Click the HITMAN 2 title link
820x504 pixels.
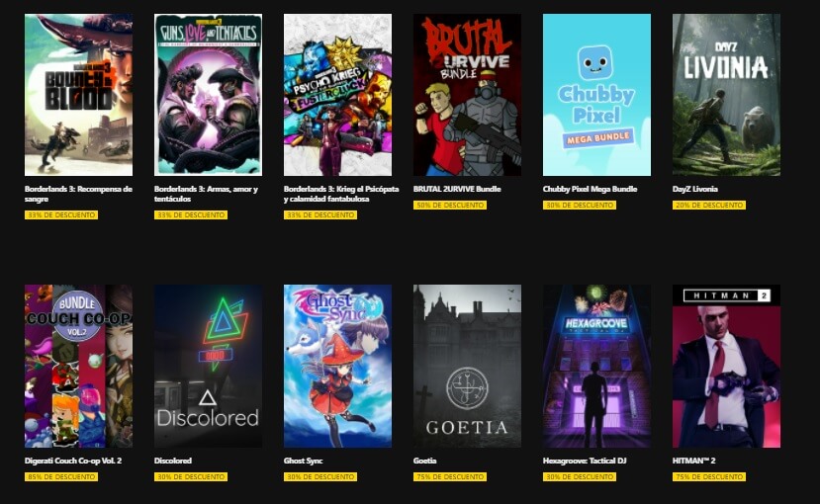pos(694,461)
